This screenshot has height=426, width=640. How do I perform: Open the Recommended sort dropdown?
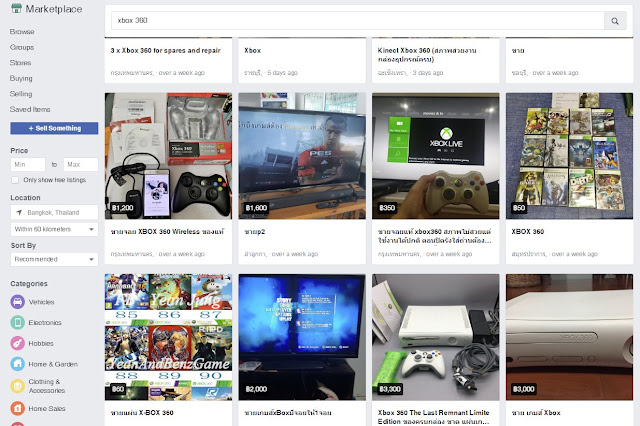pos(54,259)
